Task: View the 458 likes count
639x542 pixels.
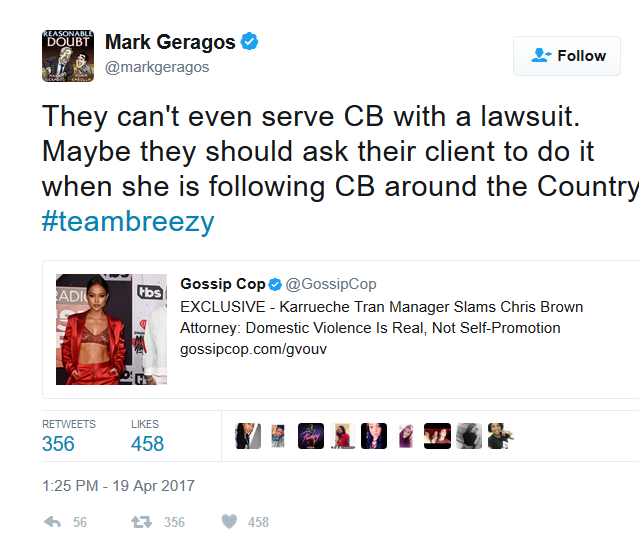Action: point(147,444)
